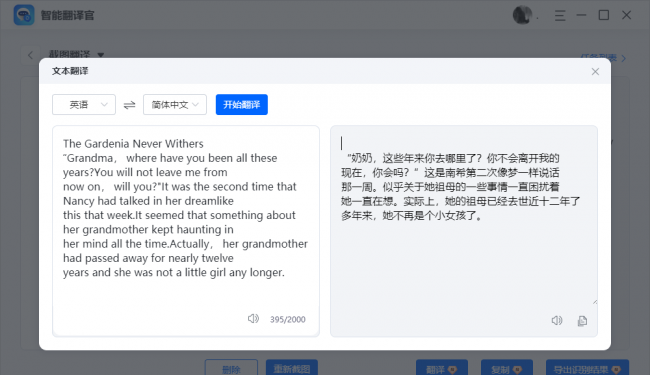
Task: Click the 复制 button in the bottom bar
Action: [507, 368]
